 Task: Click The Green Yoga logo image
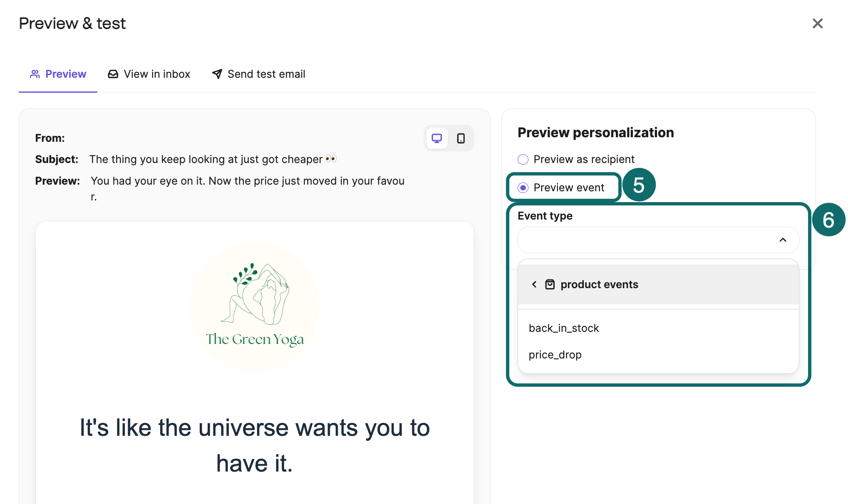[x=255, y=306]
